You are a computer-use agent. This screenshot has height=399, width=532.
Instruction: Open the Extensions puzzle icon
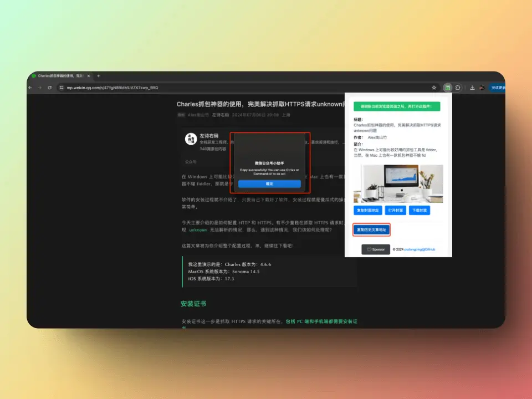tap(458, 88)
